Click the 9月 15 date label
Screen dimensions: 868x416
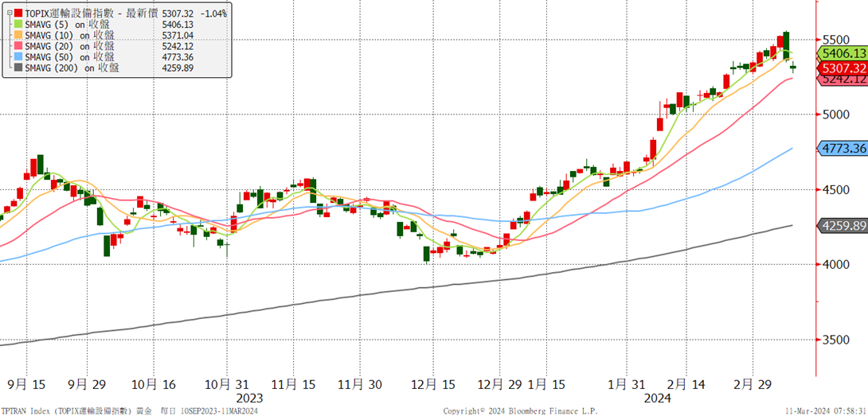pyautogui.click(x=26, y=384)
